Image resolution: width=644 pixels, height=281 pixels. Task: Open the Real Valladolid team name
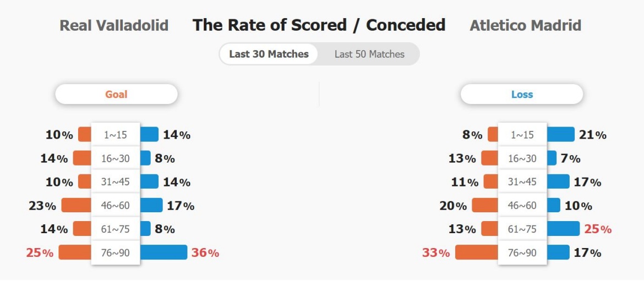(x=114, y=25)
